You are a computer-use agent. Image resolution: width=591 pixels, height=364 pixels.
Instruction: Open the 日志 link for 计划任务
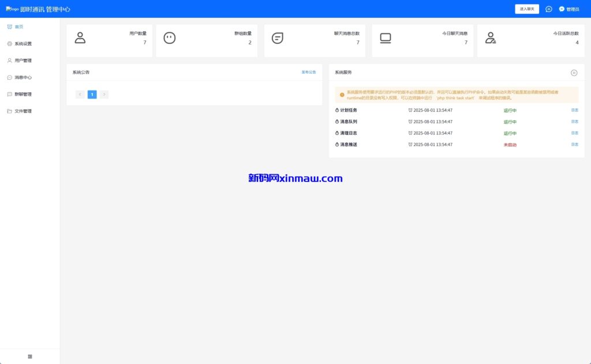coord(574,110)
